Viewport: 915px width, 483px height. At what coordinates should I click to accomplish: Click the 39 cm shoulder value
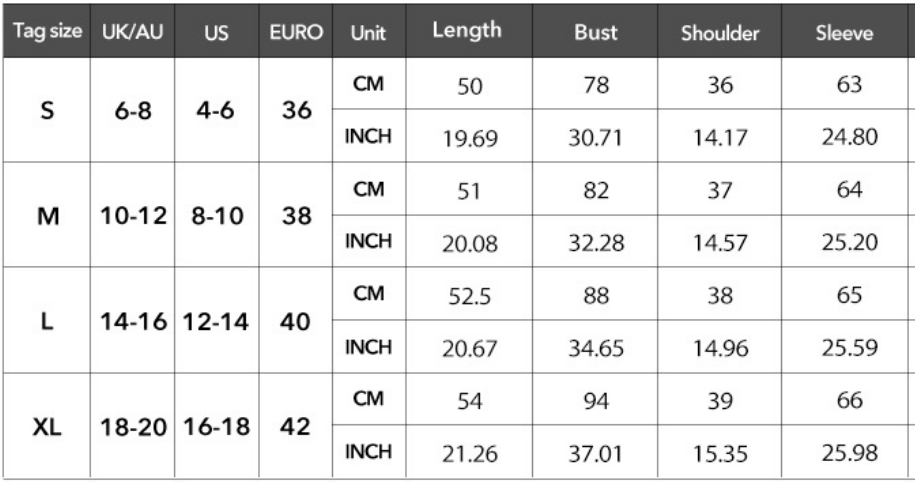[721, 403]
